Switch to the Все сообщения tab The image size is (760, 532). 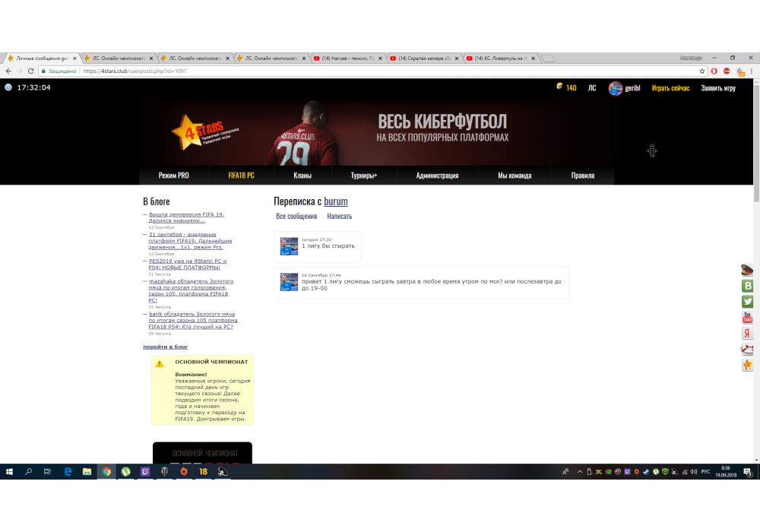click(x=296, y=217)
